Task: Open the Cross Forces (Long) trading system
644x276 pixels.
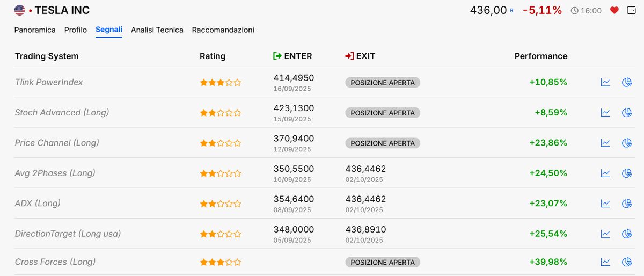Action: (55, 262)
